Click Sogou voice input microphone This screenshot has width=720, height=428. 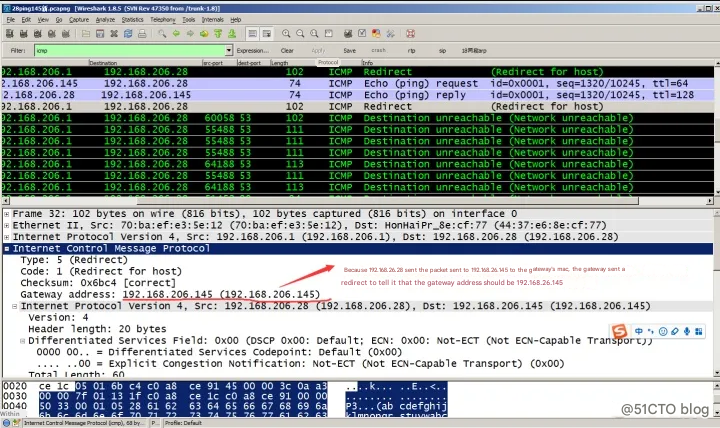686,331
